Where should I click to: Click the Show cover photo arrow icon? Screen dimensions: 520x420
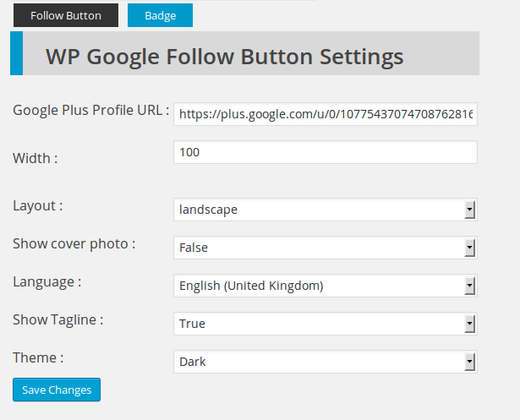coord(469,248)
